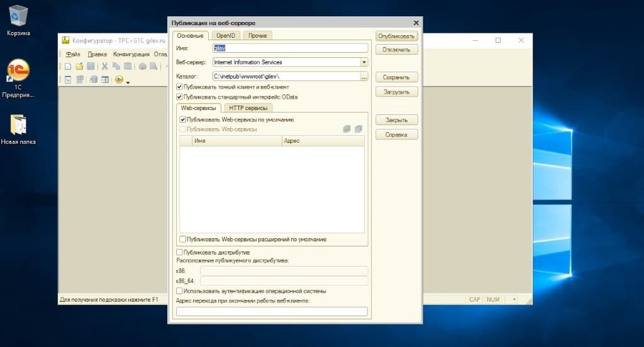Click the x86 distribution path field
This screenshot has height=347, width=644.
pos(284,270)
